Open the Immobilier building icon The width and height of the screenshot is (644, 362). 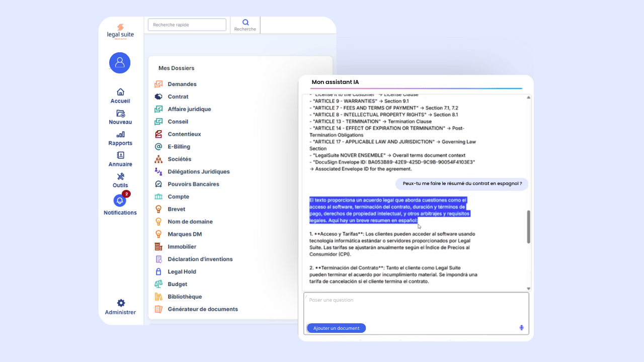pyautogui.click(x=160, y=246)
